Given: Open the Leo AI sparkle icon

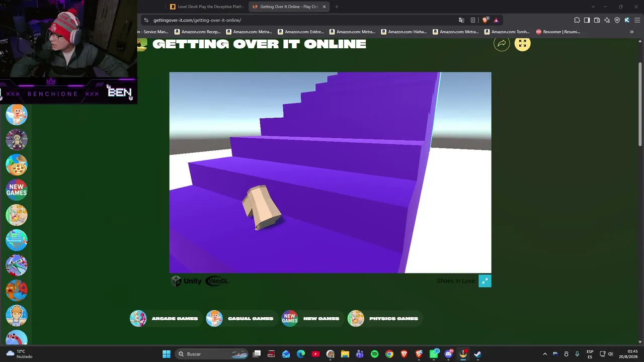Looking at the screenshot, I should click(x=607, y=20).
